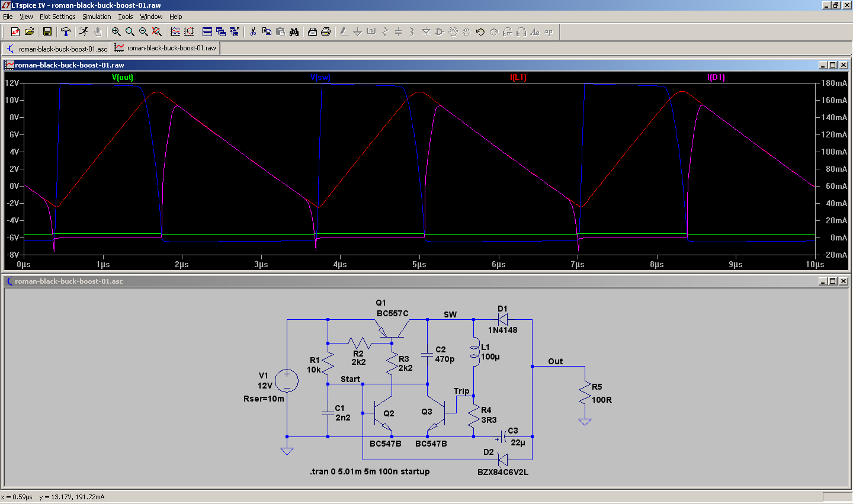Click the Print icon in the toolbar

(x=325, y=32)
